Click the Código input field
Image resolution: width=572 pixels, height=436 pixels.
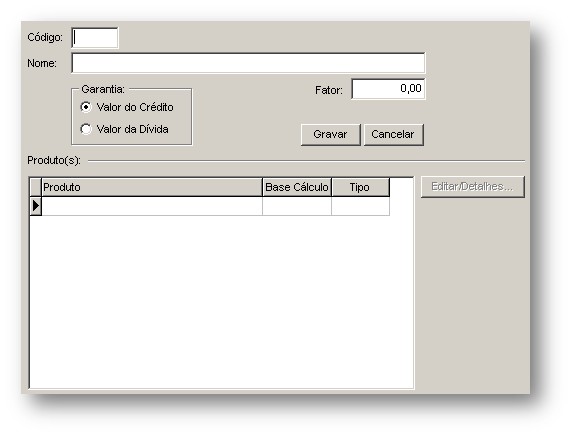pos(95,38)
